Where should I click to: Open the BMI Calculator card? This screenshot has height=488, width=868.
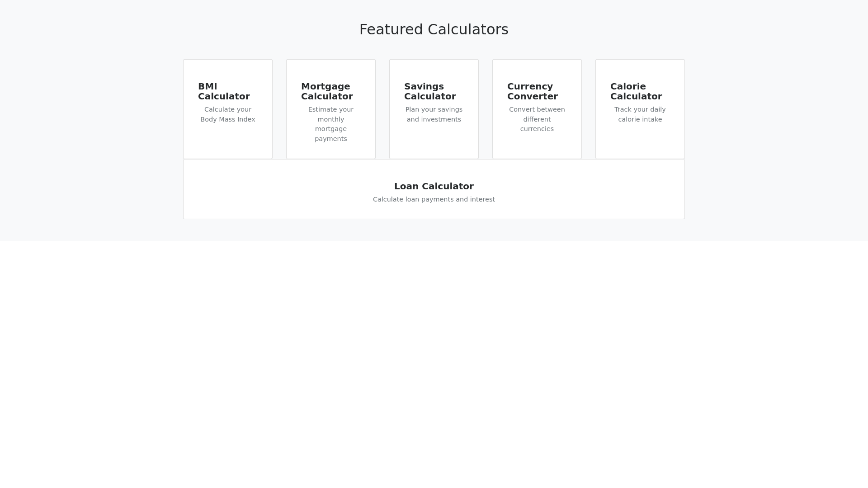click(227, 140)
